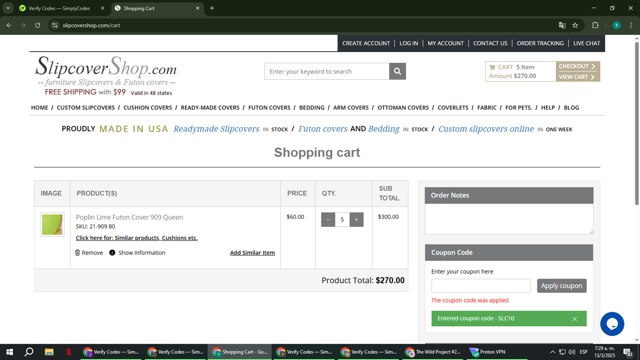Open FOR PETS menu

[518, 108]
